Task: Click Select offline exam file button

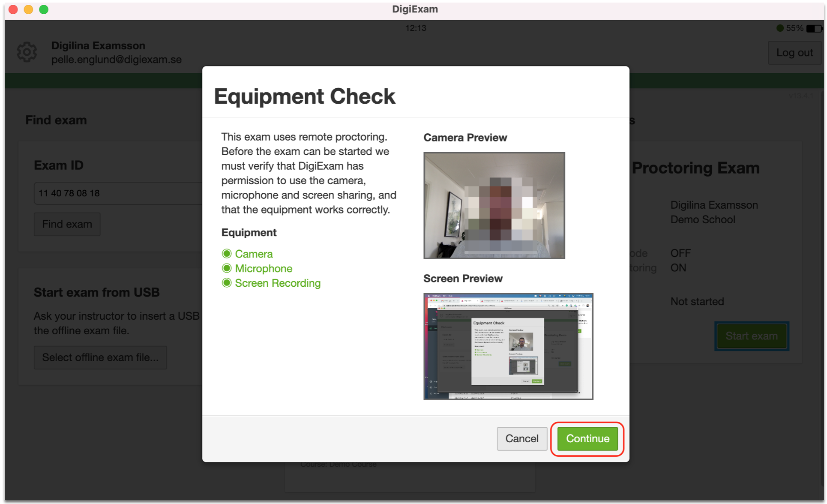Action: [x=100, y=357]
